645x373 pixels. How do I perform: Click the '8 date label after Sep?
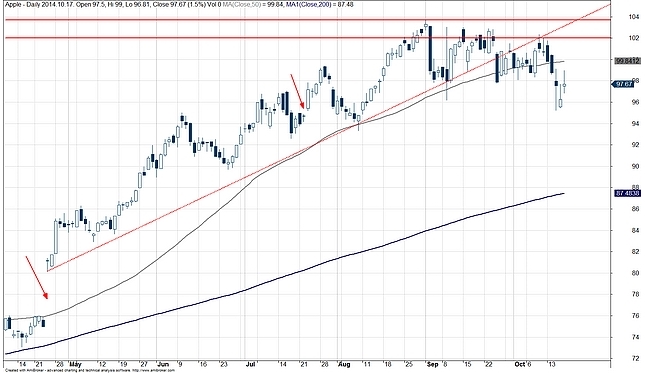tap(444, 364)
